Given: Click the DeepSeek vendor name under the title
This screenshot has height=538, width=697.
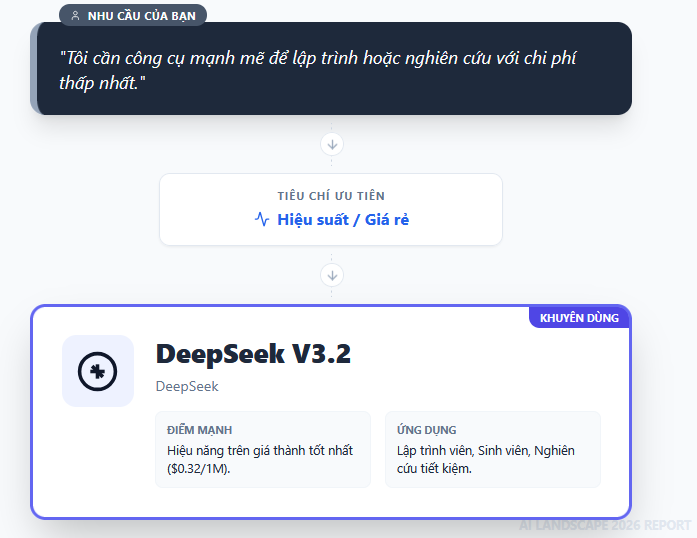Looking at the screenshot, I should (x=187, y=386).
